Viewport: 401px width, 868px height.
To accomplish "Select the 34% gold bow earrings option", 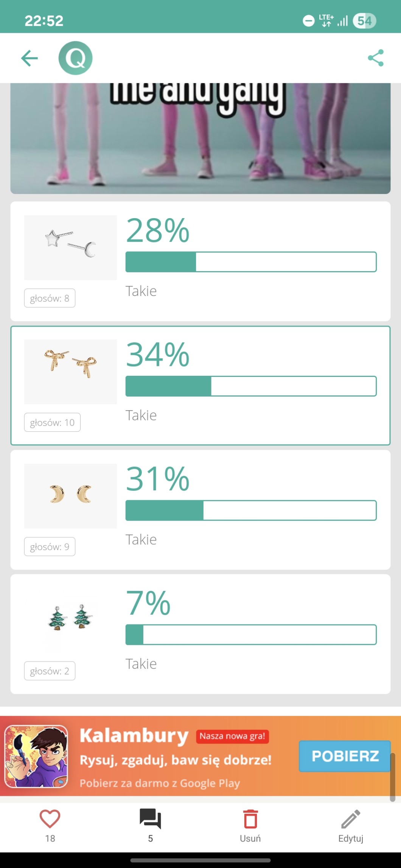I will pyautogui.click(x=200, y=385).
